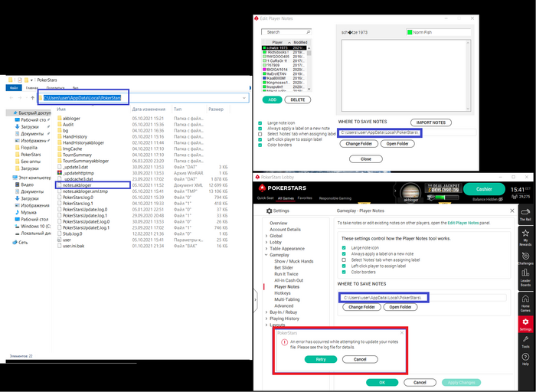Image resolution: width=536 pixels, height=392 pixels.
Task: Toggle Color borders in Edit Player Notes
Action: click(x=260, y=145)
